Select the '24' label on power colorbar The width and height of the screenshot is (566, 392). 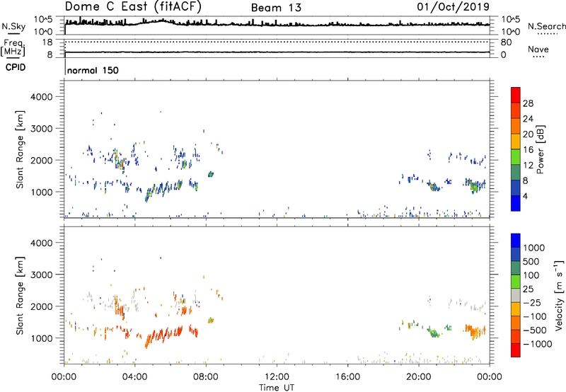528,119
